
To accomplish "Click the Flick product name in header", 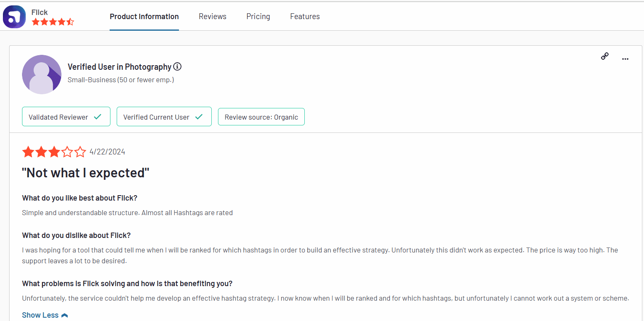I will tap(39, 12).
